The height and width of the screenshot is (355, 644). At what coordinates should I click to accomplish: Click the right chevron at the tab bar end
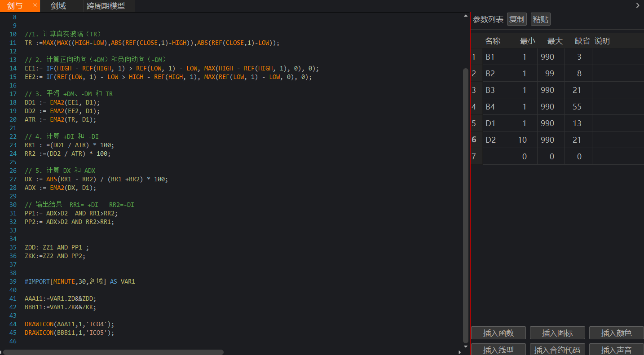tap(638, 5)
